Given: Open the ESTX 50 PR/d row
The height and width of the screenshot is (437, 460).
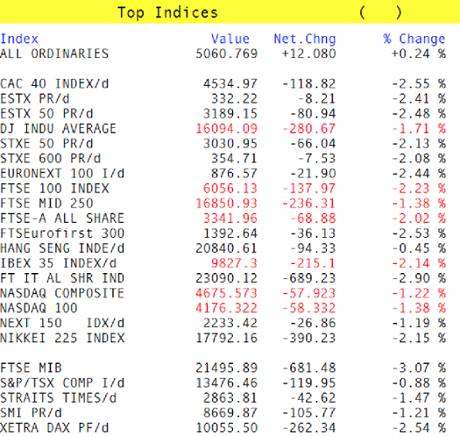Looking at the screenshot, I should click(x=223, y=113).
